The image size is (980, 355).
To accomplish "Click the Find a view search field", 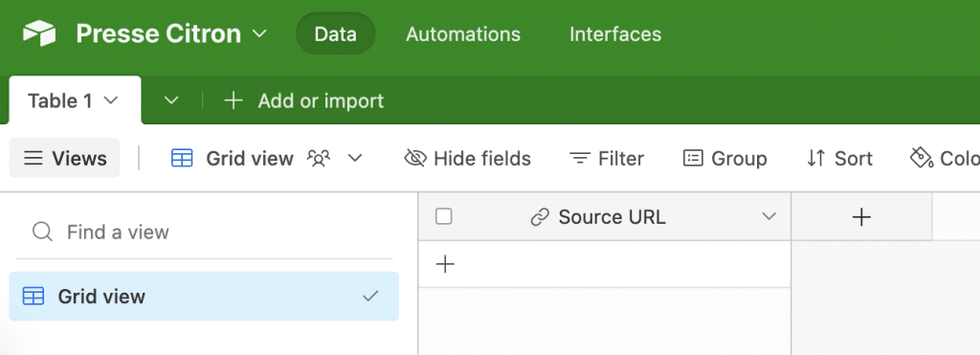I will pyautogui.click(x=204, y=233).
